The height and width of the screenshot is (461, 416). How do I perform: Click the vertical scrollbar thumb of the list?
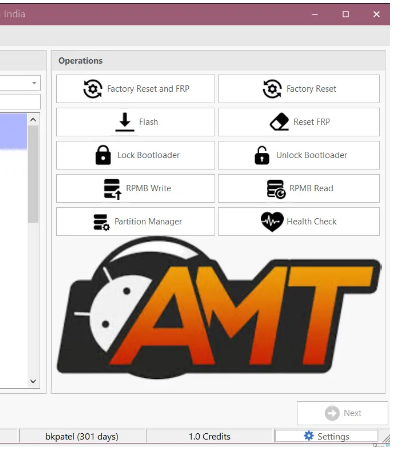pos(33,174)
